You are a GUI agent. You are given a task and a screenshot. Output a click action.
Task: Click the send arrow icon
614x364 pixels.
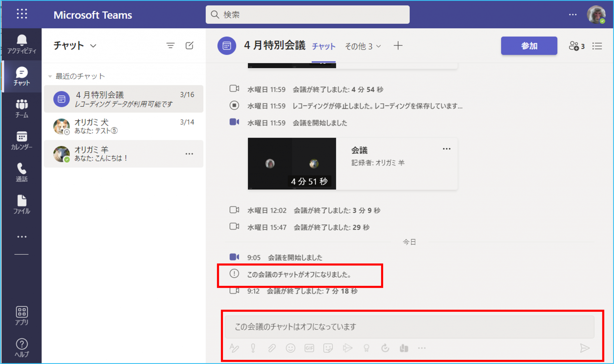(585, 348)
